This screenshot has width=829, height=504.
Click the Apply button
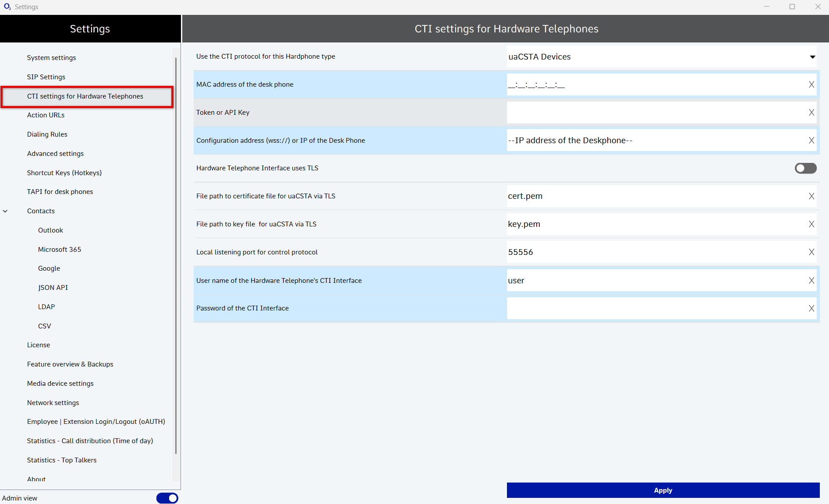tap(662, 490)
